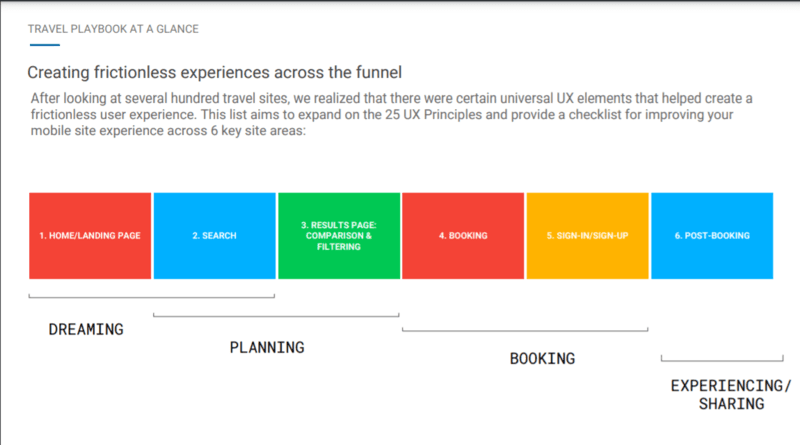The image size is (800, 445).
Task: Click the Creating frictionless experiences title
Action: click(x=214, y=72)
